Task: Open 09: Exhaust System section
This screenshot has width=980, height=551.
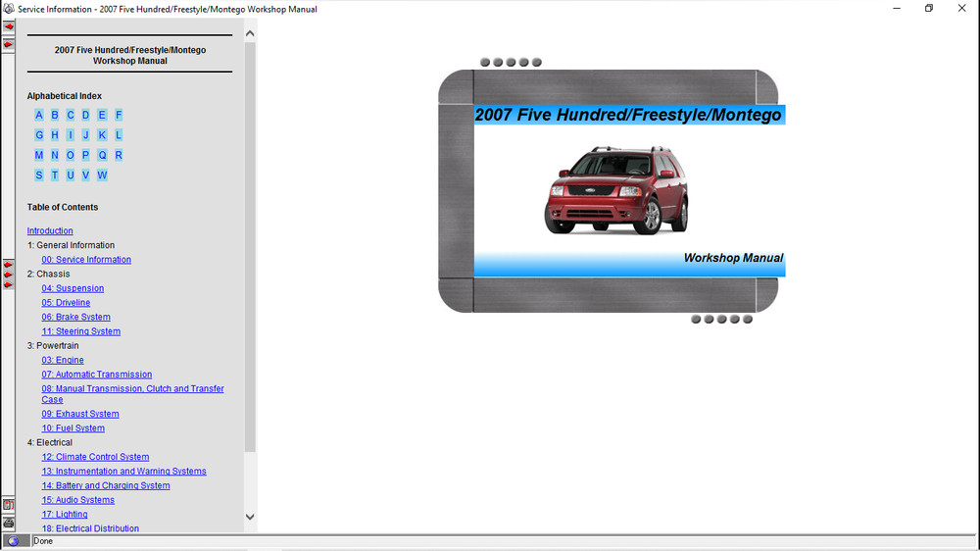Action: [x=80, y=414]
